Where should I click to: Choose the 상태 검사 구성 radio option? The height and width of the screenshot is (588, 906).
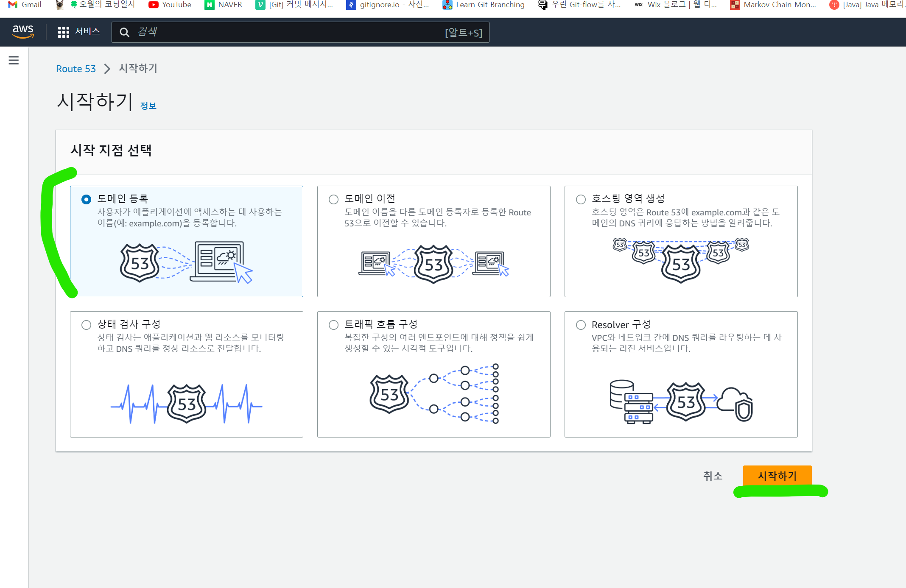[86, 325]
